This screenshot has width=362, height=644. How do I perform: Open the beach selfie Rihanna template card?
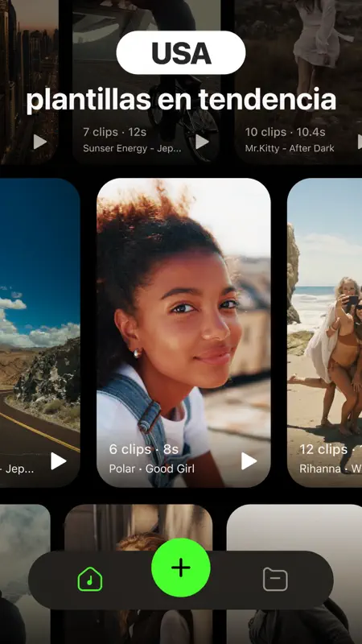pos(325,332)
